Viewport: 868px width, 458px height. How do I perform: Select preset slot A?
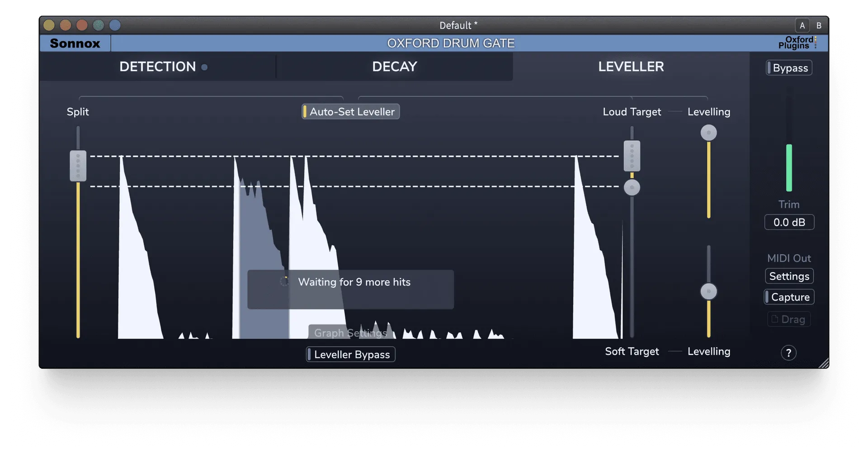[802, 26]
